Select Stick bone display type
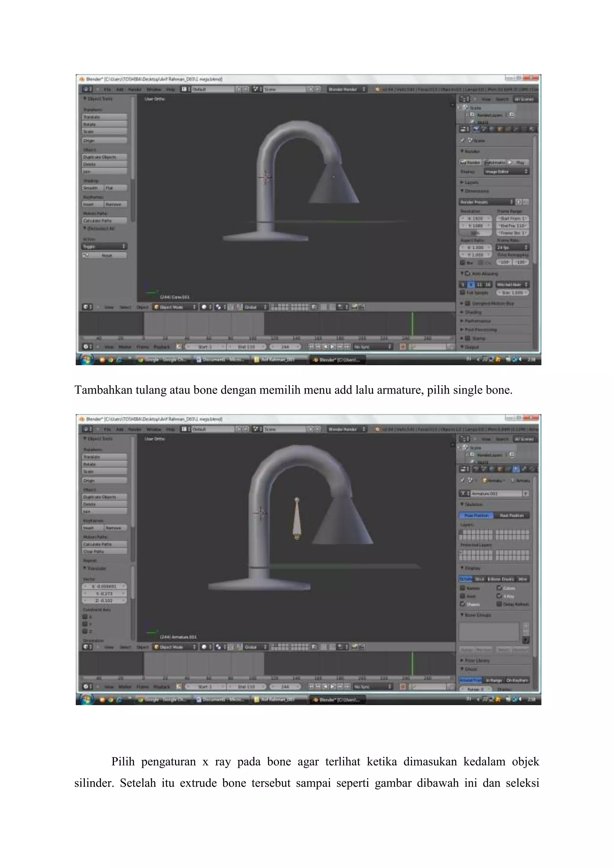The height and width of the screenshot is (868, 614). 479,579
